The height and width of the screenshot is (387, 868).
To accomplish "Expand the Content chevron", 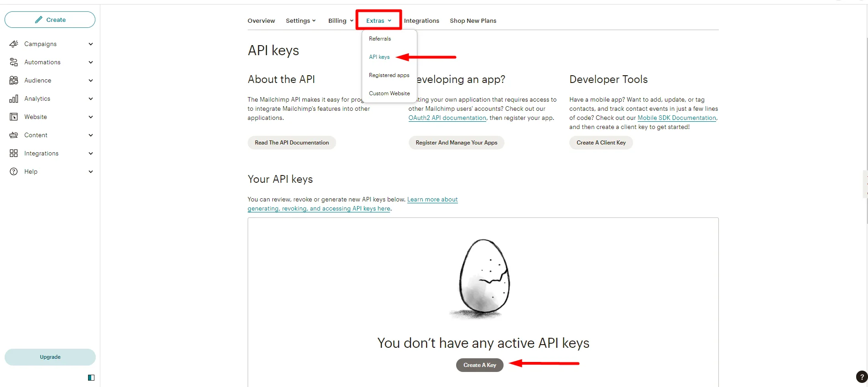I will [x=91, y=135].
